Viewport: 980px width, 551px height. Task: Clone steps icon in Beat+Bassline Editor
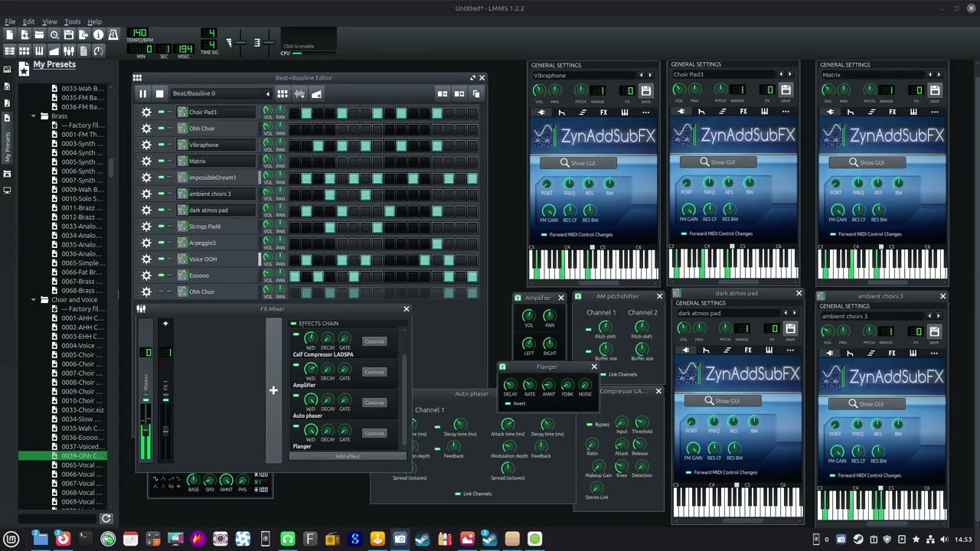point(476,93)
